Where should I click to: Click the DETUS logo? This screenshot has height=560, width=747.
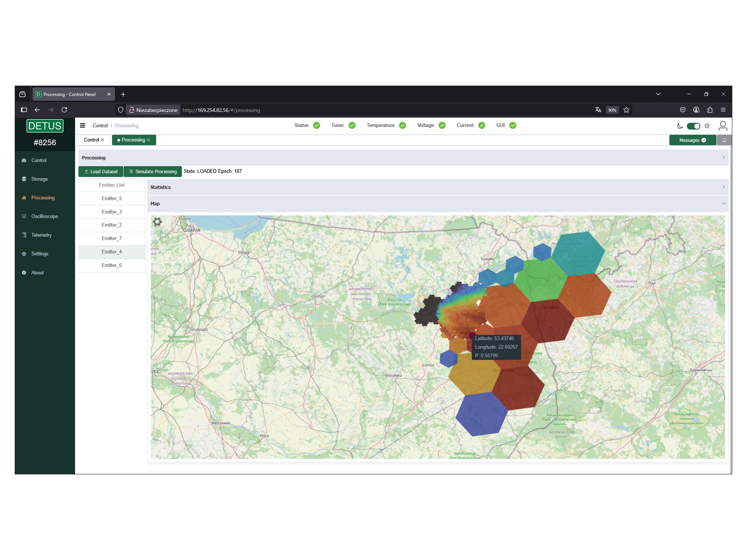45,126
